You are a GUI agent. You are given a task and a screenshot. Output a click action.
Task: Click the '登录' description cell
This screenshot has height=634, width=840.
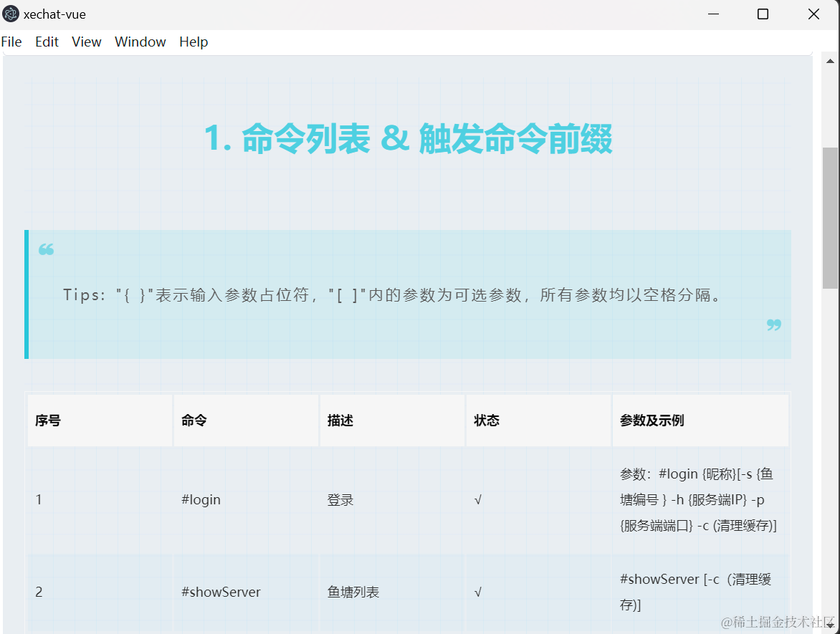pyautogui.click(x=392, y=499)
